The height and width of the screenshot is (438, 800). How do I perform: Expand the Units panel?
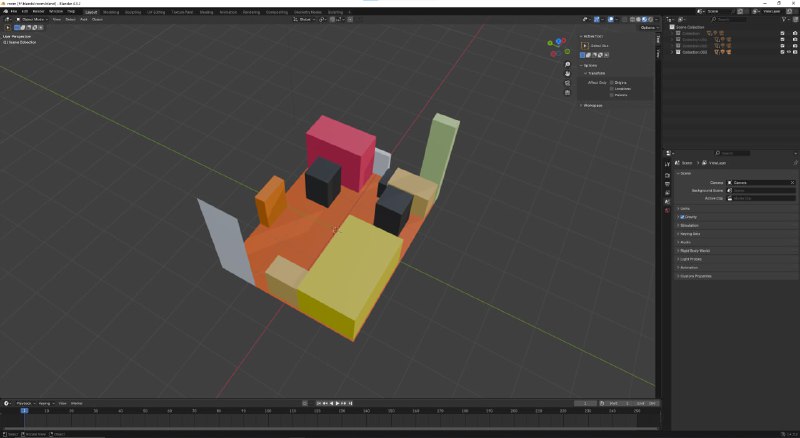(685, 208)
